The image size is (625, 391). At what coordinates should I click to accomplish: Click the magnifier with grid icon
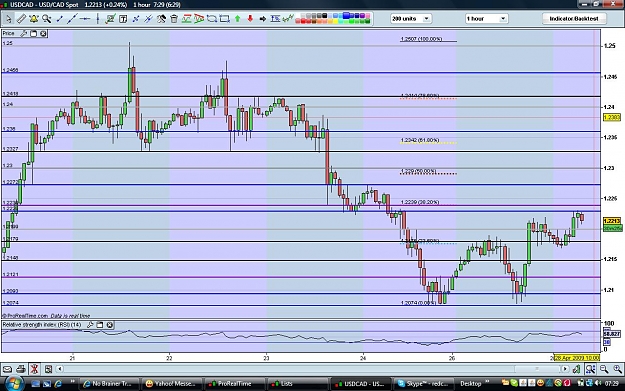[591, 369]
